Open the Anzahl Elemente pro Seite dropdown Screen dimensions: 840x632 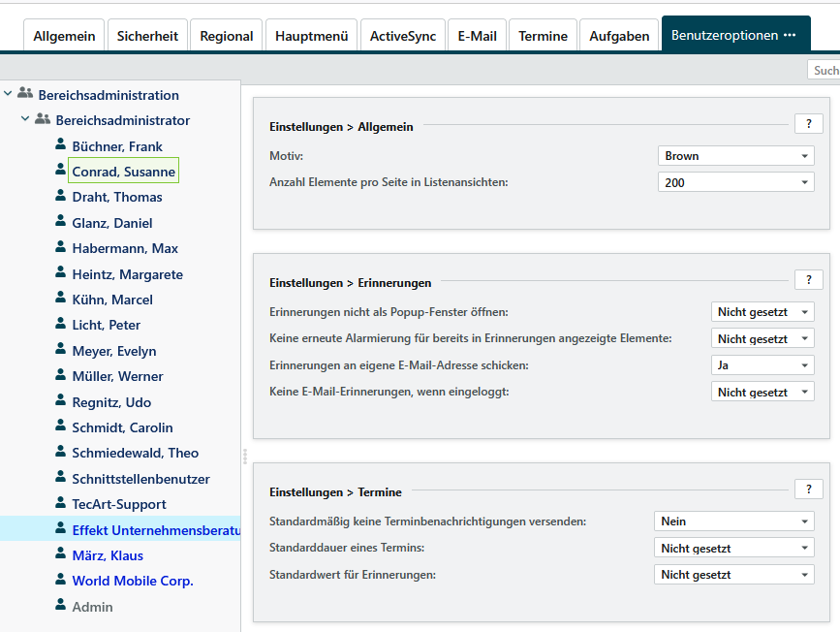pyautogui.click(x=735, y=182)
